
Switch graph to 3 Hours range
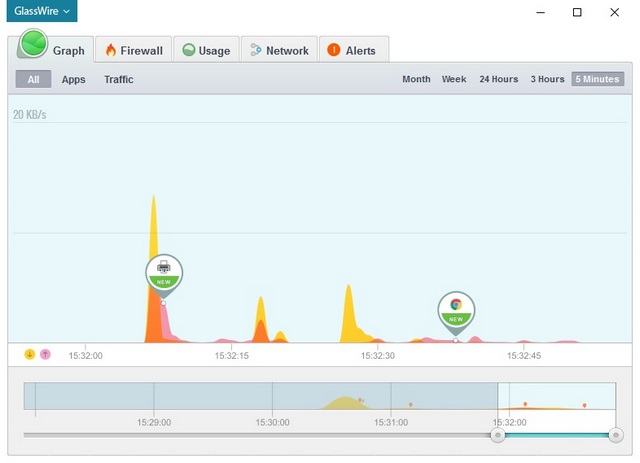pyautogui.click(x=547, y=79)
